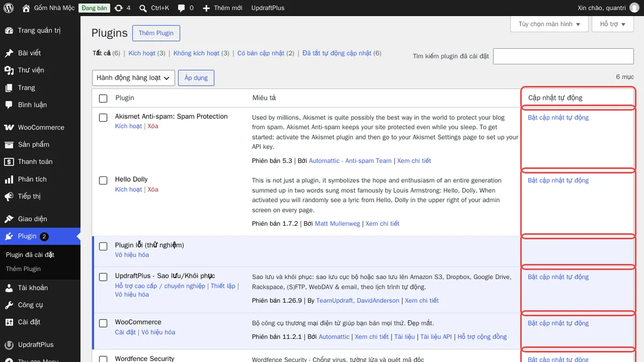The image size is (644, 362).
Task: Tick the Hello Dolly plugin checkbox
Action: point(103,181)
